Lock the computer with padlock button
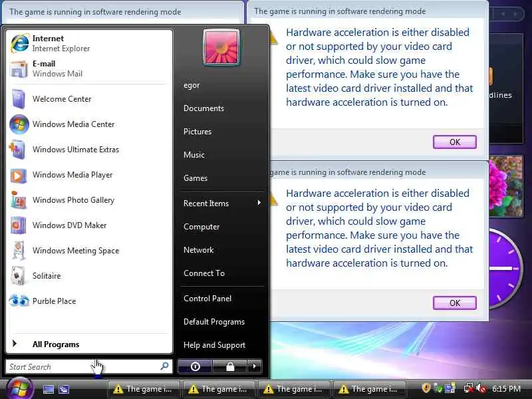The width and height of the screenshot is (532, 399). tap(230, 366)
